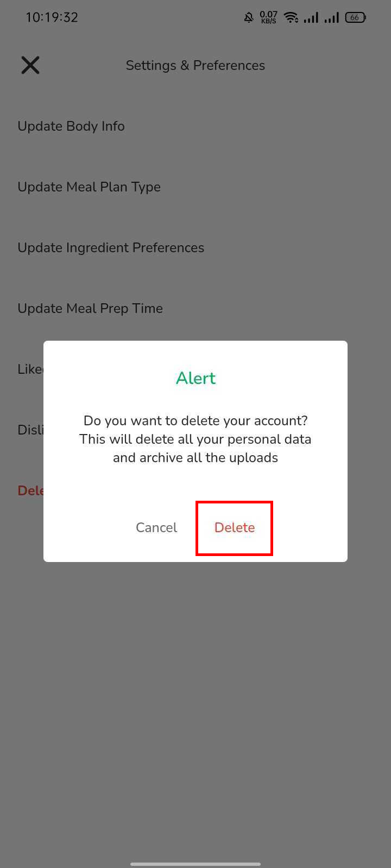Tap the delete account warning message

coord(195,439)
